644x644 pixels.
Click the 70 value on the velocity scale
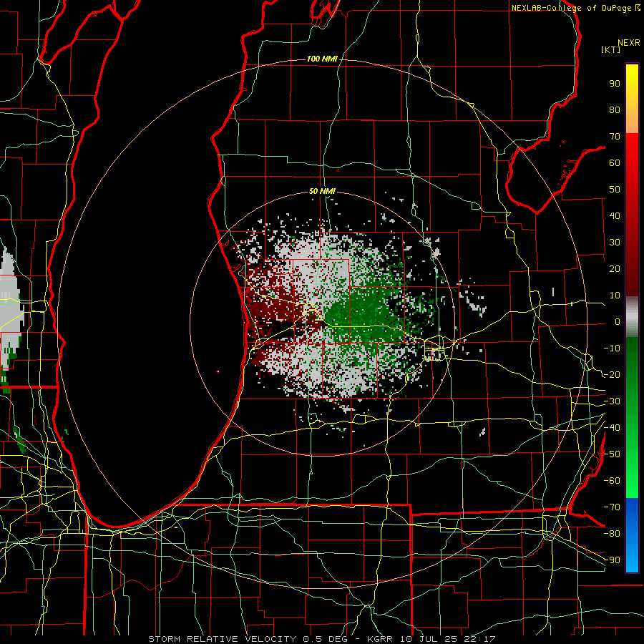click(x=615, y=137)
